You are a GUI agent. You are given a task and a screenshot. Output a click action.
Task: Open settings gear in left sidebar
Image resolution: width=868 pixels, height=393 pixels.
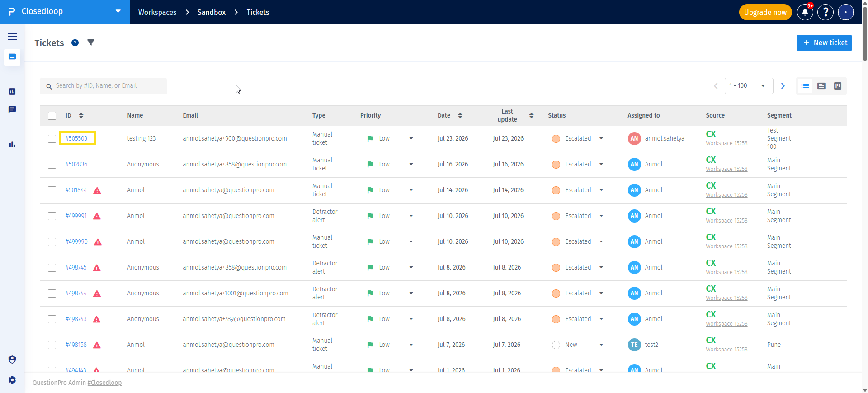point(12,380)
